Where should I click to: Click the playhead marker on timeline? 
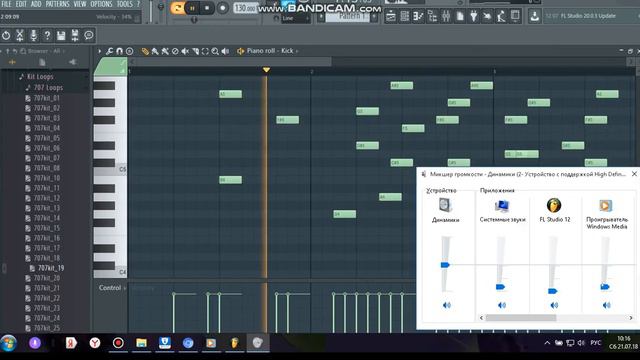tap(266, 70)
